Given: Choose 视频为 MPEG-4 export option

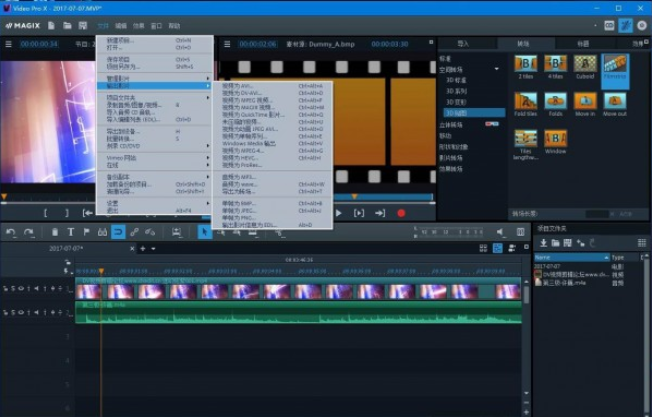Looking at the screenshot, I should coord(243,150).
